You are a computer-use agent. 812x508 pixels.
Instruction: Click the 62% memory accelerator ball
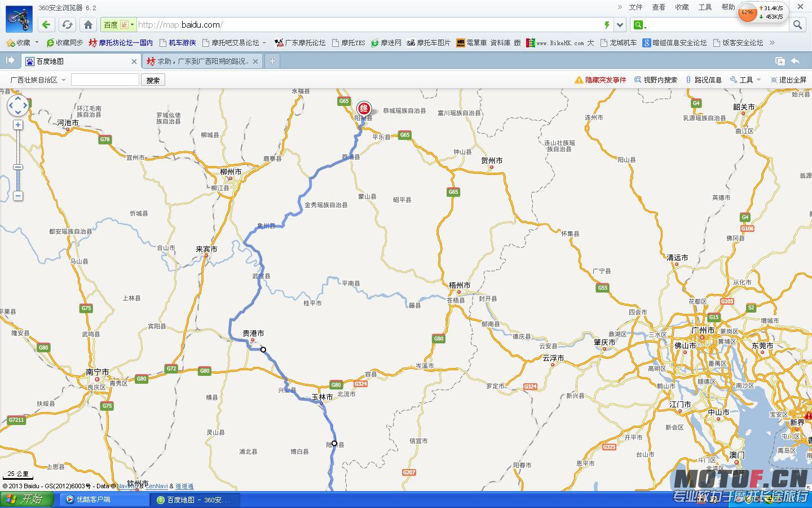[x=747, y=12]
